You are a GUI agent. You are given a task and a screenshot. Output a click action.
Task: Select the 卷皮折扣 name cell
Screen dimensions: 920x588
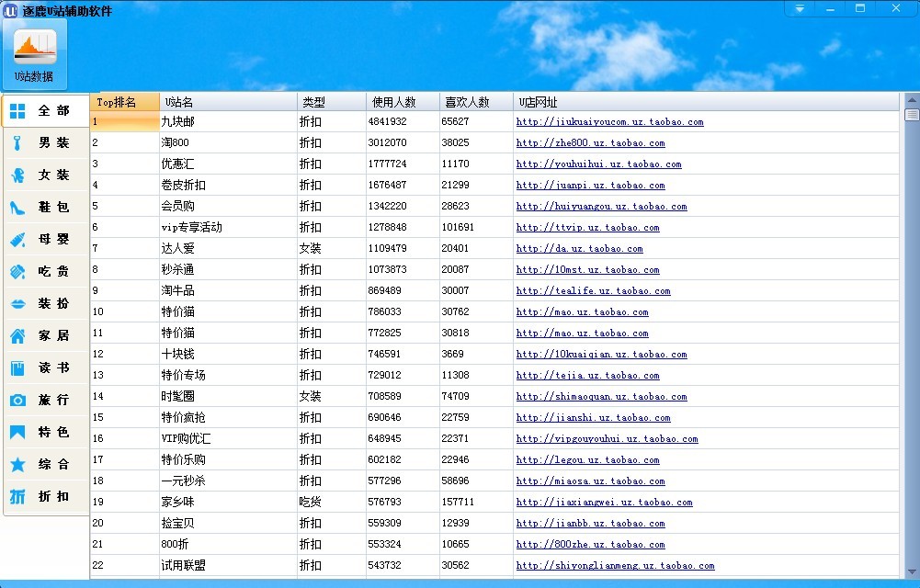pyautogui.click(x=228, y=186)
